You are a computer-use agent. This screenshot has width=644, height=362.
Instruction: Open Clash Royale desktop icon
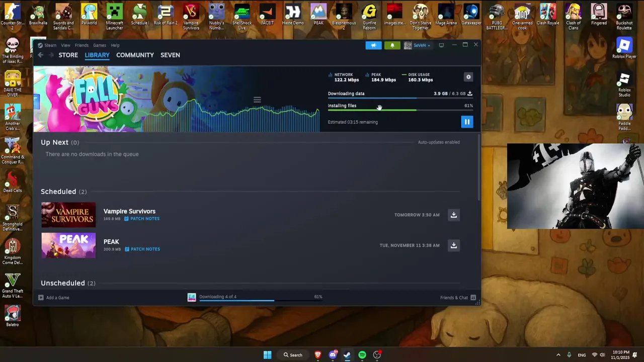[x=548, y=15]
